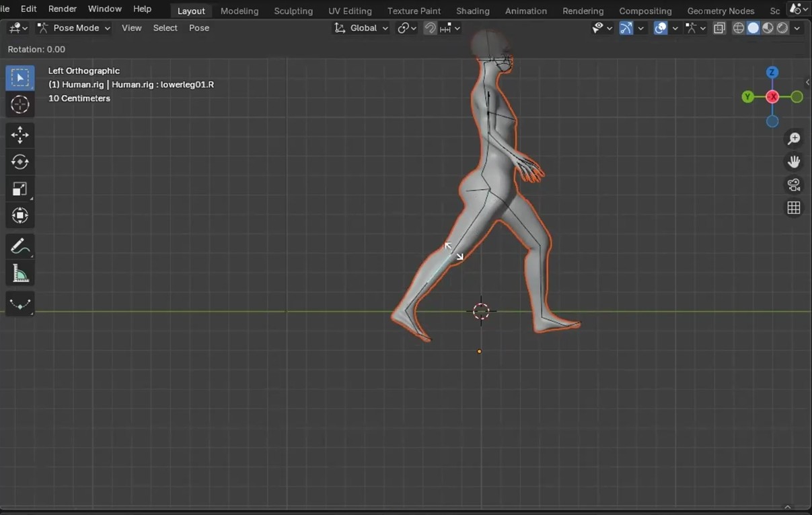
Task: Choose the Annotate pencil tool
Action: click(20, 247)
